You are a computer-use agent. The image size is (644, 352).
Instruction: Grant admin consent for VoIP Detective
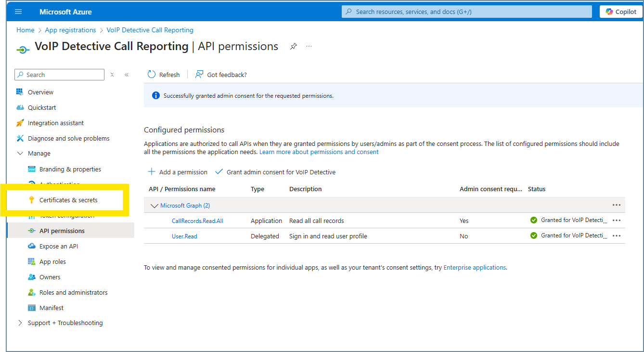(275, 172)
